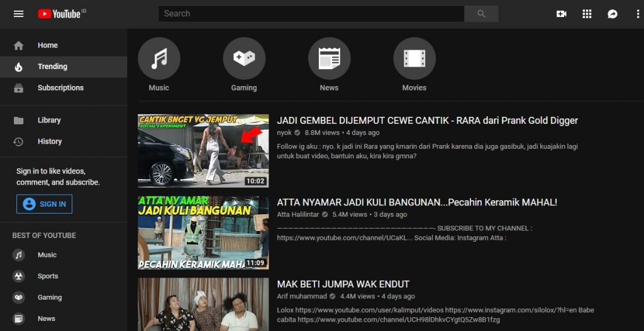Click the round Music category icon
The image size is (644, 331).
159,58
